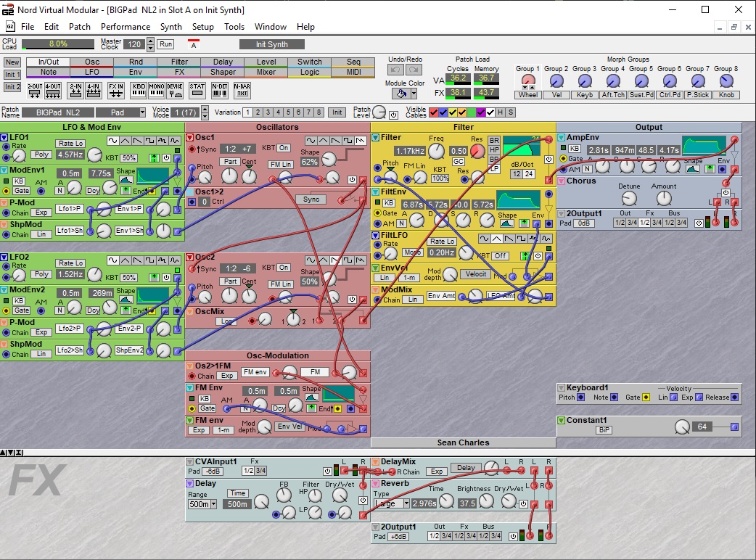
Task: Increase Voice Mode with up arrow
Action: coord(205,110)
